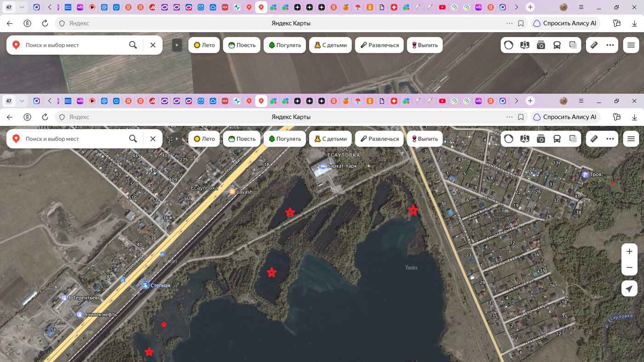
Task: Bookmark the page in the lower window
Action: [521, 117]
